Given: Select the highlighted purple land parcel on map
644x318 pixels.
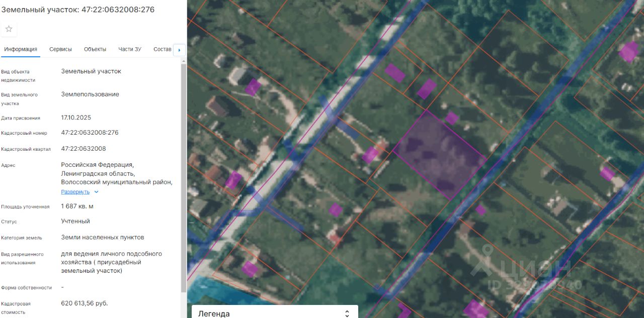Looking at the screenshot, I should point(439,154).
